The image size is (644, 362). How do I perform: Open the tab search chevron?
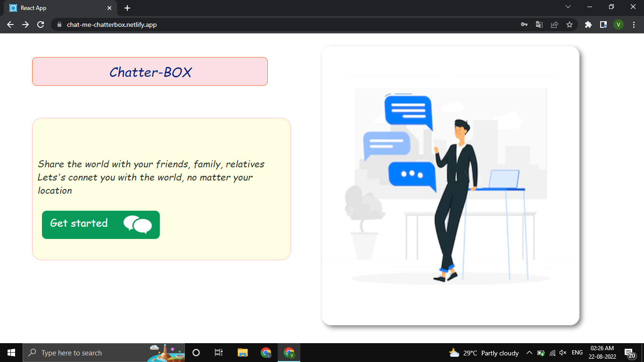[568, 7]
